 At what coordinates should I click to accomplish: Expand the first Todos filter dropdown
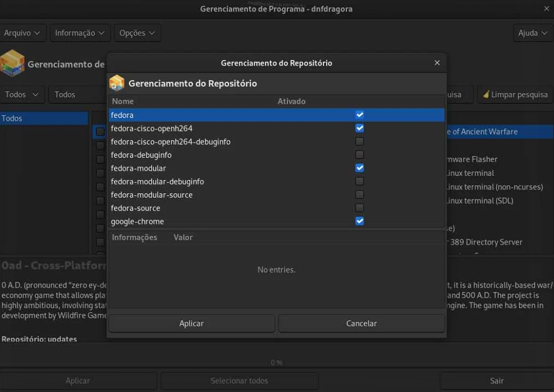pos(22,94)
